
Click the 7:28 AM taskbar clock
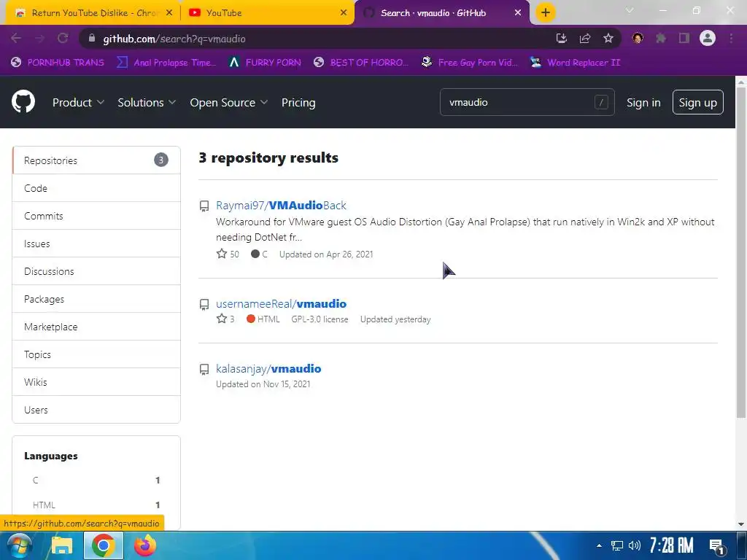671,545
